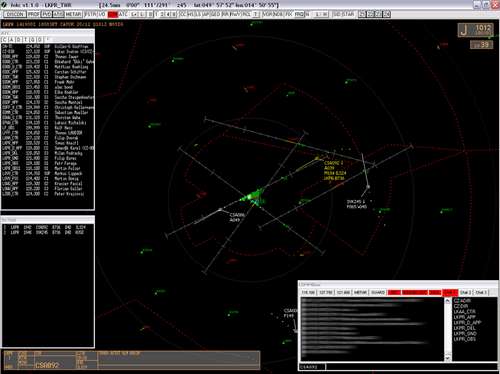Image resolution: width=500 pixels, height=374 pixels.
Task: Click the METAR toolbar button
Action: (73, 14)
